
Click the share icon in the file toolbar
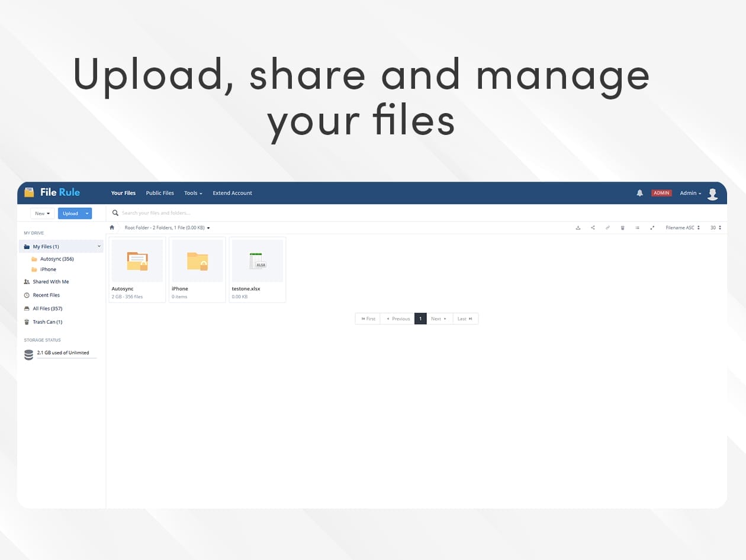[593, 228]
